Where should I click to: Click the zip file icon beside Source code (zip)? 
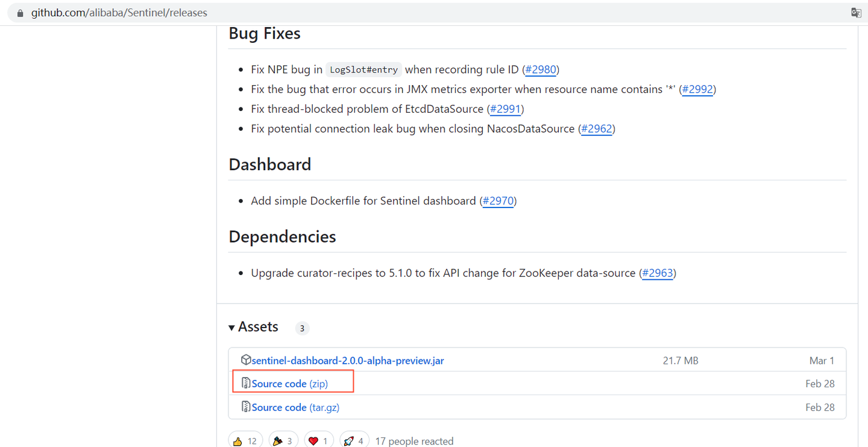[x=245, y=384]
